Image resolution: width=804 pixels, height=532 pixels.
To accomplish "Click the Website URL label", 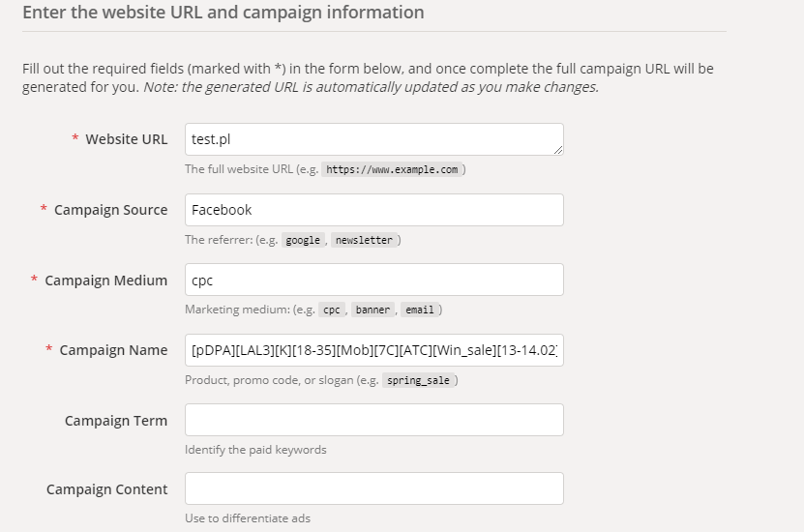I will [x=126, y=139].
